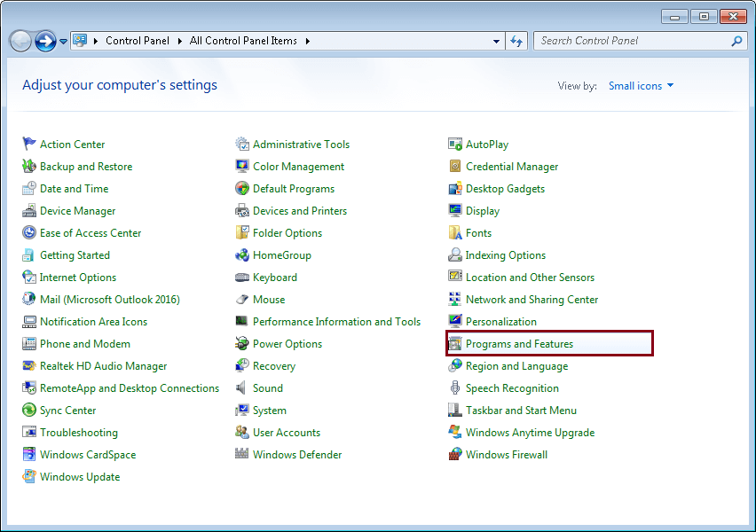
Task: Click the Color Management monitor icon
Action: pos(242,166)
